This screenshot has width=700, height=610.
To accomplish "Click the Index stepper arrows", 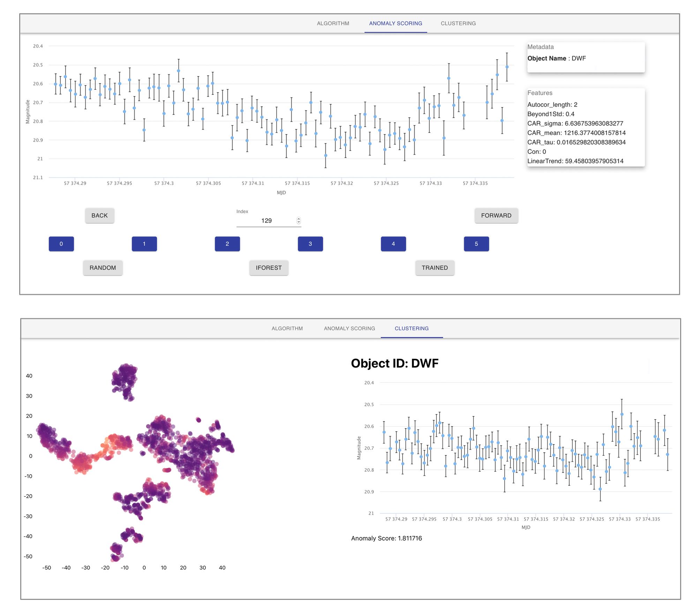I will 299,221.
